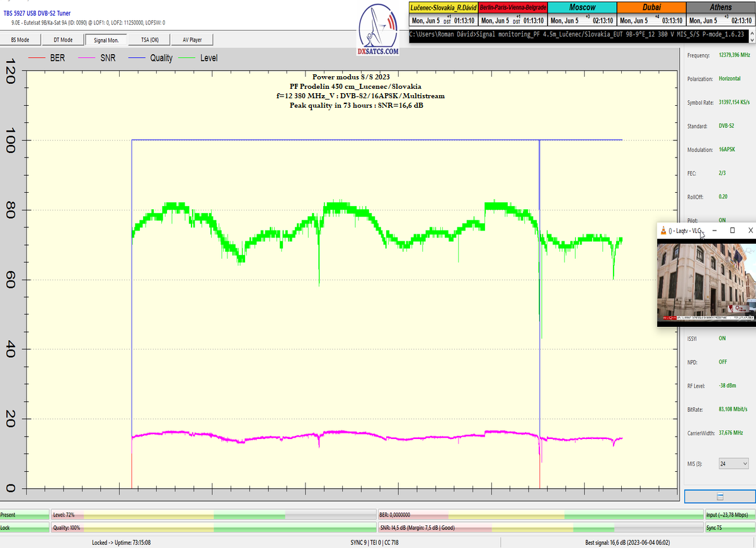
Task: Maximize the Laqtv VLC window
Action: click(732, 231)
